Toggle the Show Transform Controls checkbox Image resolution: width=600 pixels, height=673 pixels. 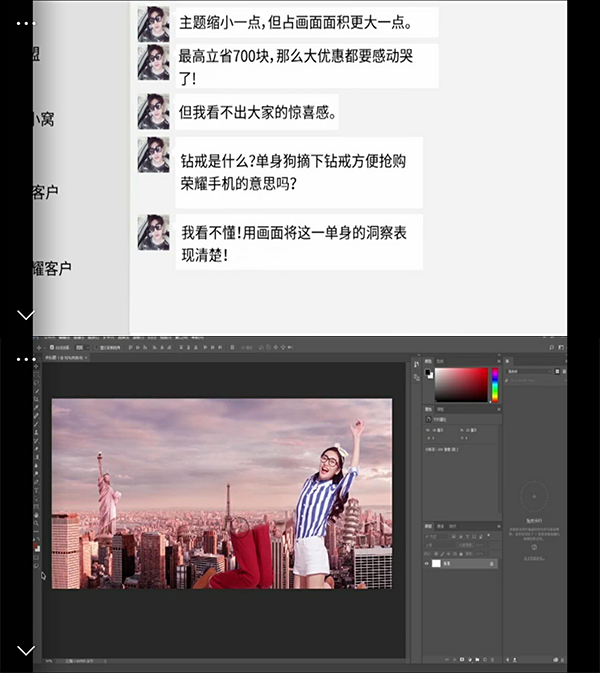(97, 348)
